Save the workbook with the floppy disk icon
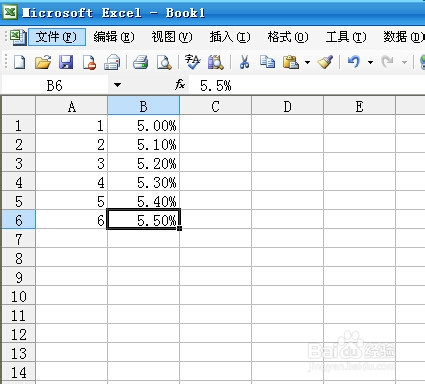The image size is (425, 384). pos(66,62)
